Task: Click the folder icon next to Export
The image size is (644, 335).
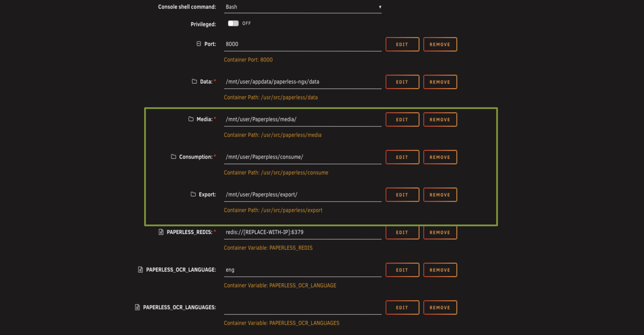Action: (x=193, y=194)
